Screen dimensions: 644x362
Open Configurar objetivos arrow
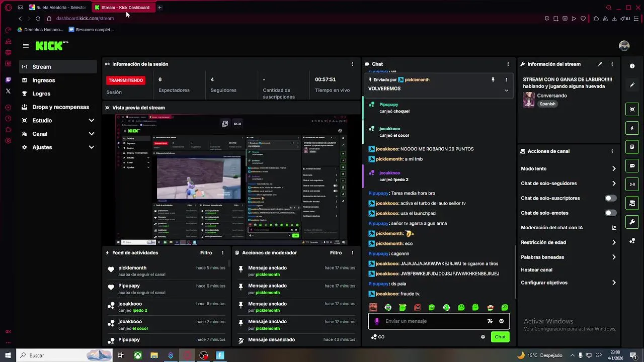point(614,283)
